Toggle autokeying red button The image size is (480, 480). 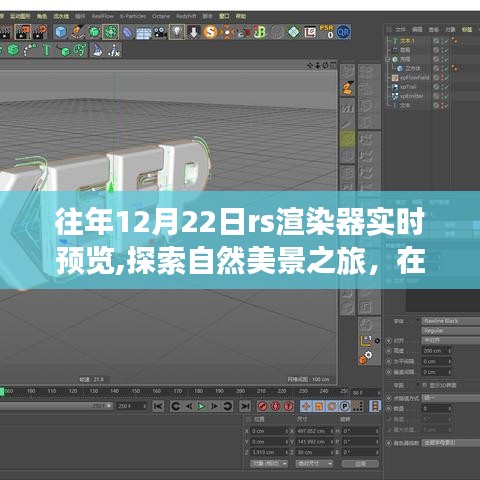pyautogui.click(x=276, y=406)
